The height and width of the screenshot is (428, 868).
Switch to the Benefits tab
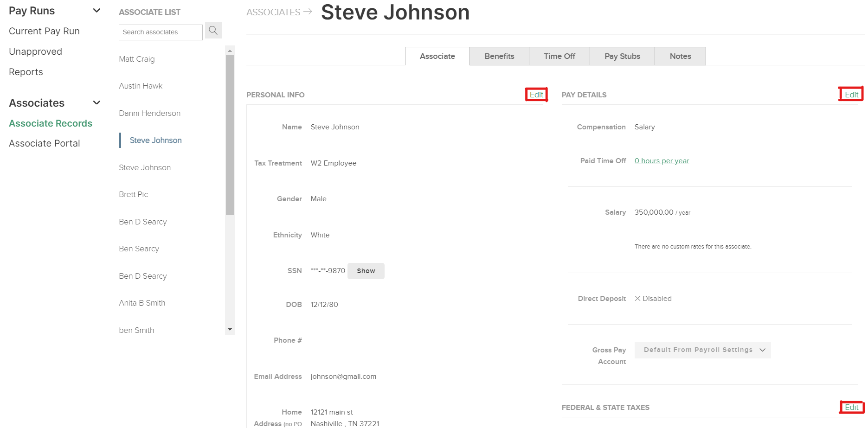coord(499,56)
